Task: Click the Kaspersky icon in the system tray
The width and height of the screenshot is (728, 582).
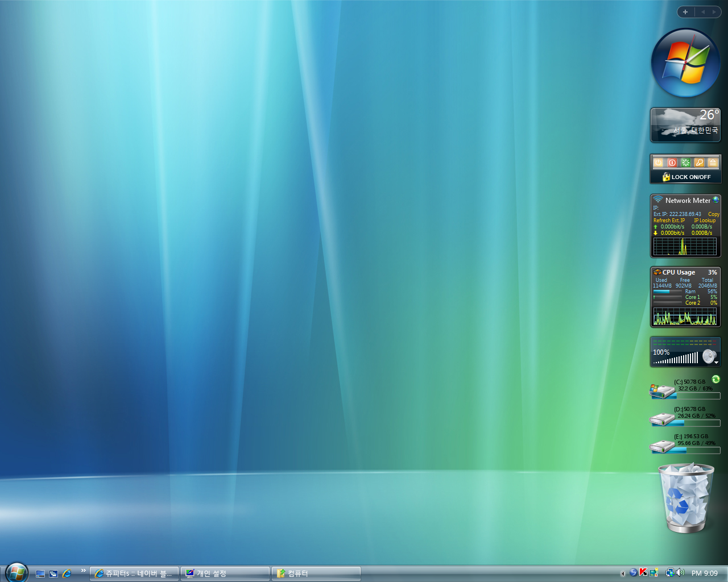Action: 643,572
